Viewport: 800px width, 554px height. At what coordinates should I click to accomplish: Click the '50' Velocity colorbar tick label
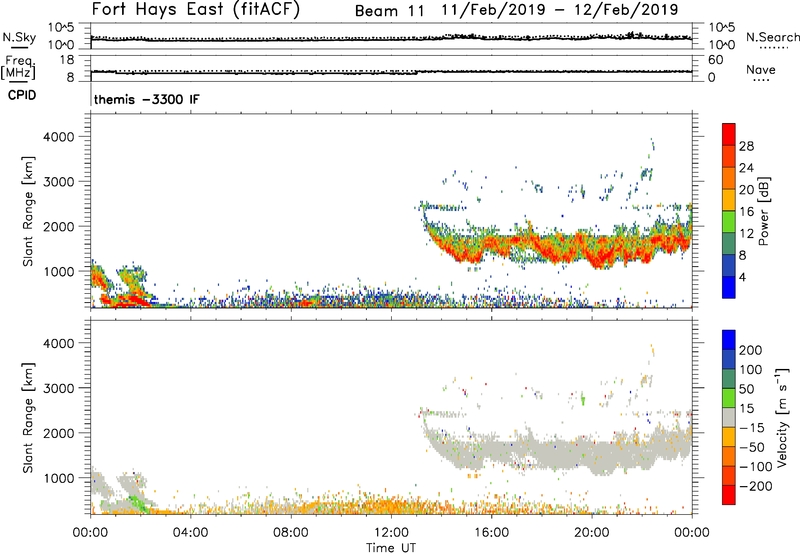(746, 389)
